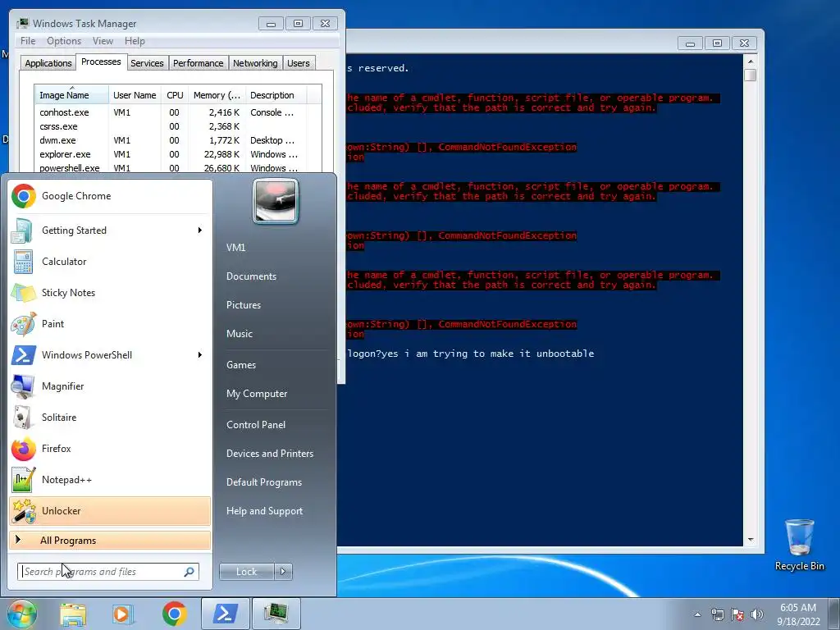Click the user account picture

276,202
